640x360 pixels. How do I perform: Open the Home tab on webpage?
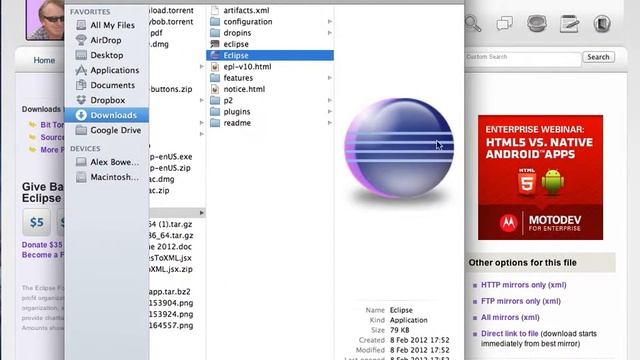click(44, 60)
